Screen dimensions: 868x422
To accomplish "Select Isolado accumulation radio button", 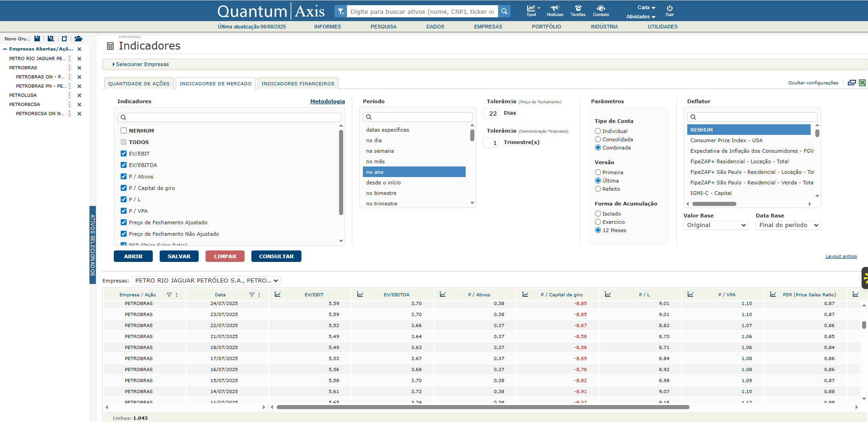I will 598,214.
